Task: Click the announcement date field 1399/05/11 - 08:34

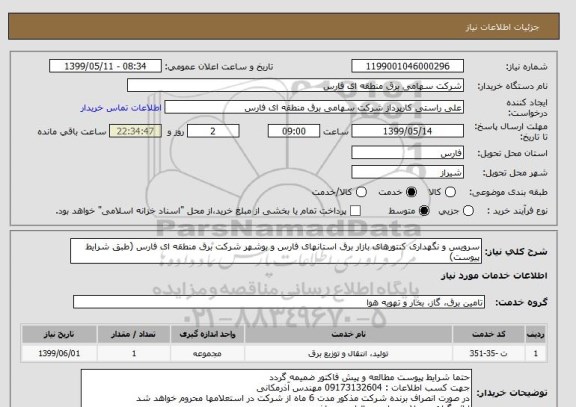Action: [105, 66]
